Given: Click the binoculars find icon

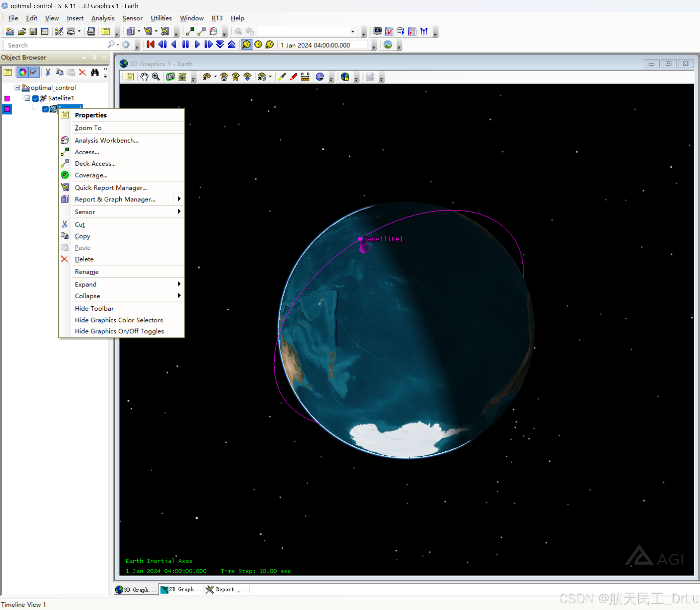Looking at the screenshot, I should (95, 72).
